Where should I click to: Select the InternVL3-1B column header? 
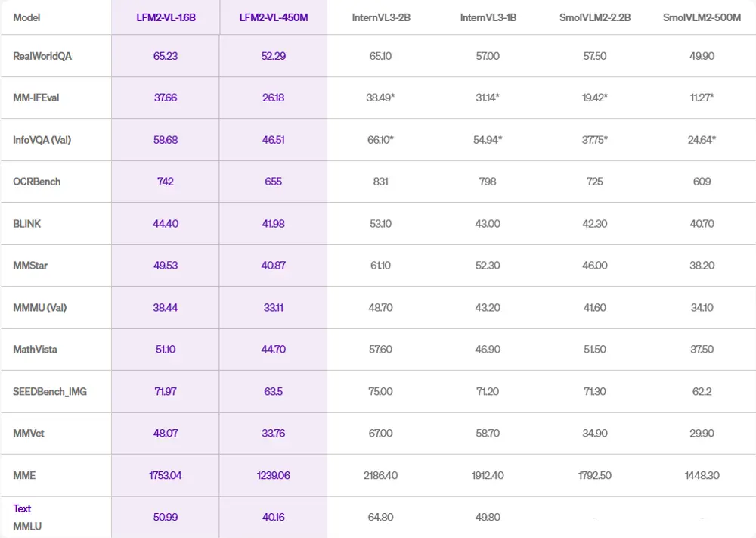pyautogui.click(x=488, y=17)
